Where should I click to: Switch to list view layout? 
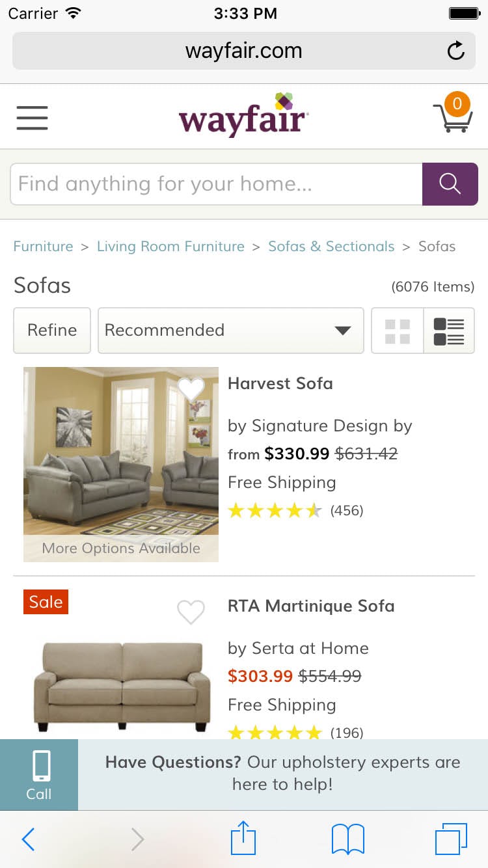(449, 331)
